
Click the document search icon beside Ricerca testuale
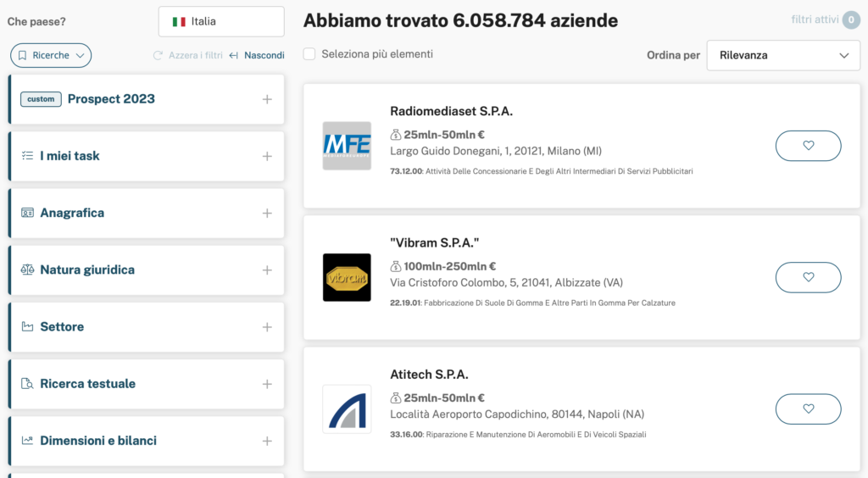click(27, 383)
